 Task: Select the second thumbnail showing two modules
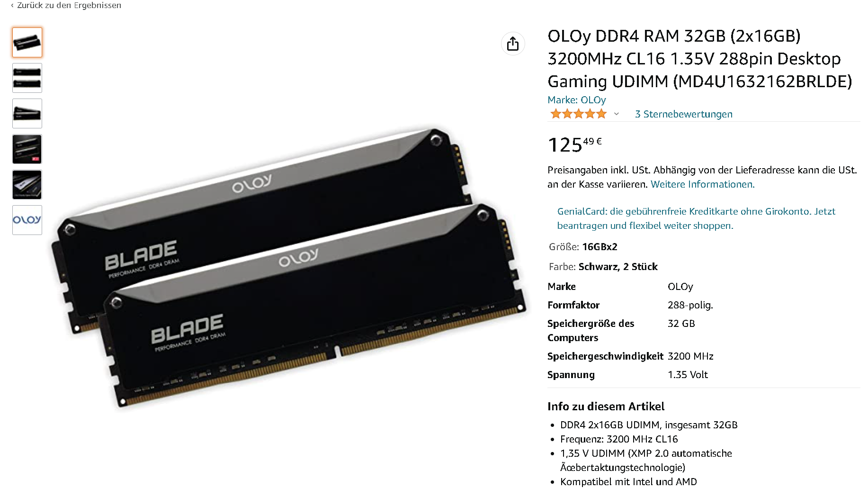tap(27, 78)
